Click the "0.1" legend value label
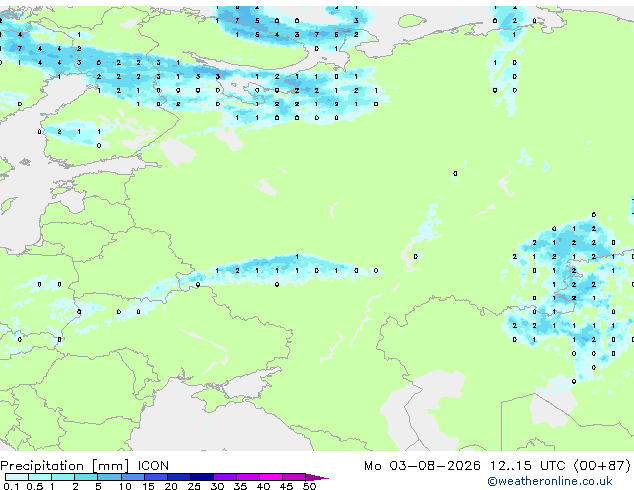The image size is (634, 490). coord(12,486)
